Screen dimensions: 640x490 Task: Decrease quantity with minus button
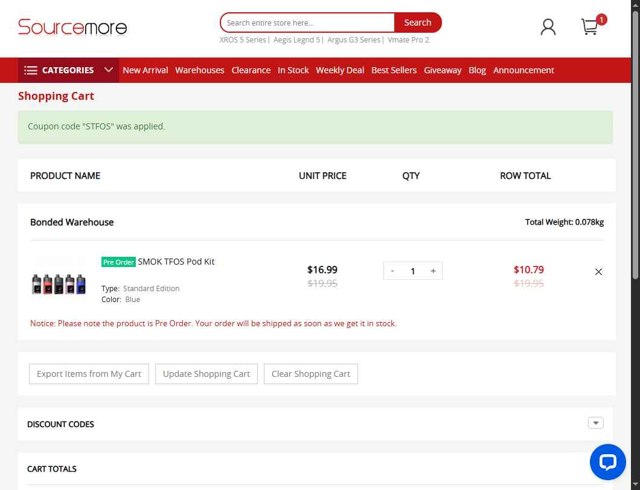tap(392, 271)
